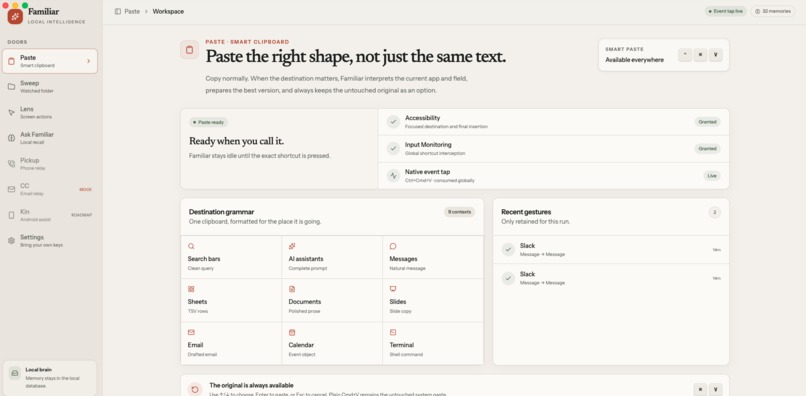806x396 pixels.
Task: Click the Native event tap pulse icon
Action: [x=393, y=175]
